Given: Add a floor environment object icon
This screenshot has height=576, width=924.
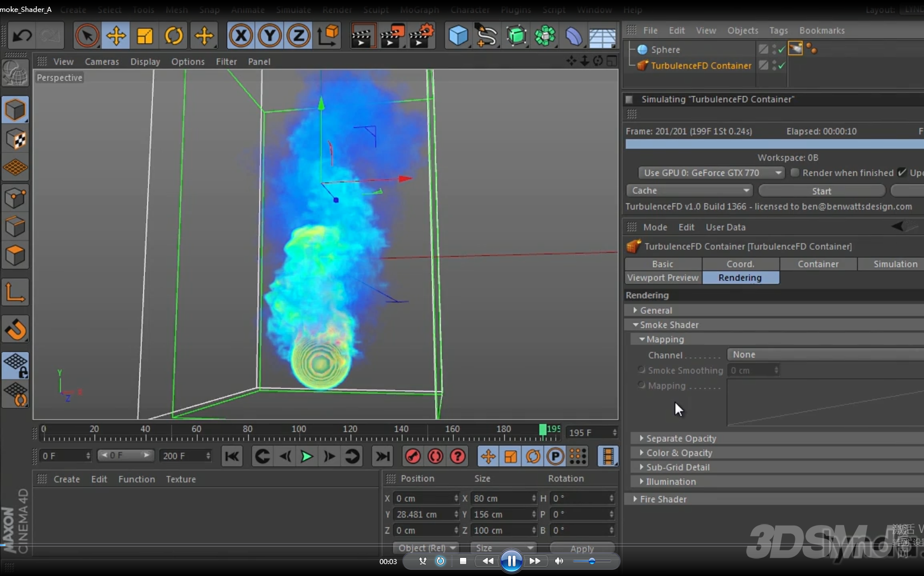Looking at the screenshot, I should pos(602,37).
